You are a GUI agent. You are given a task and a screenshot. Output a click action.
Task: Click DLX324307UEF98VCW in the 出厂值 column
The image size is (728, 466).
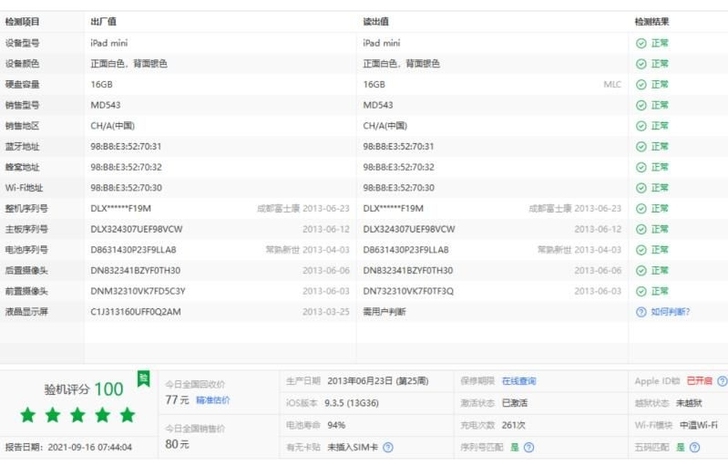[x=136, y=229]
